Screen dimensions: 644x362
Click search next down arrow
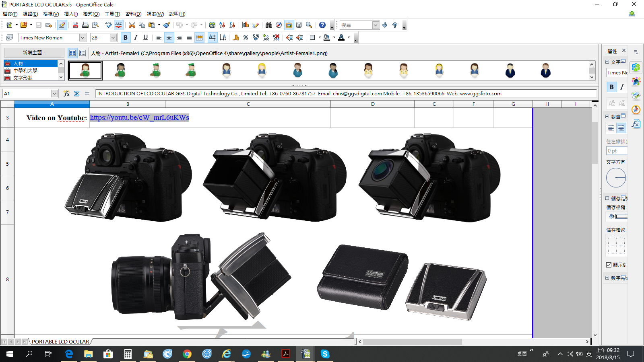(x=385, y=25)
